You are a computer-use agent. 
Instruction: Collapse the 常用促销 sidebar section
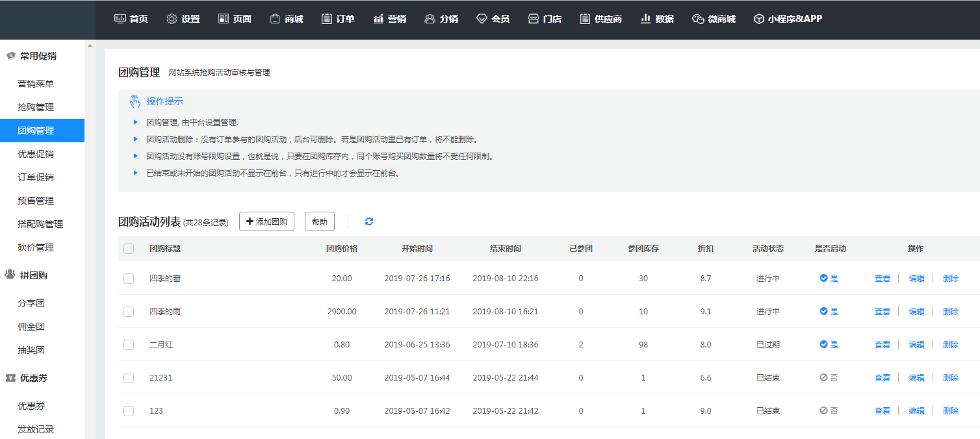point(38,56)
